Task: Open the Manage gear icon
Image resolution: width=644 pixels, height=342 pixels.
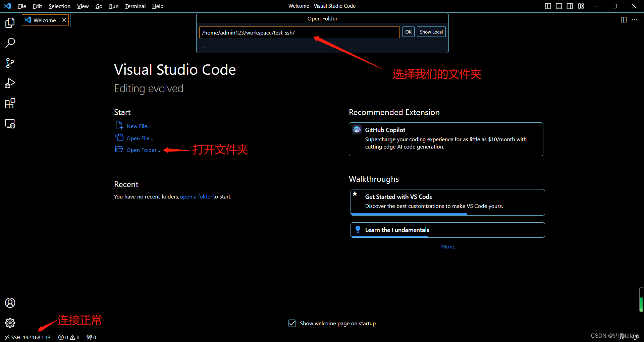Action: pyautogui.click(x=10, y=323)
